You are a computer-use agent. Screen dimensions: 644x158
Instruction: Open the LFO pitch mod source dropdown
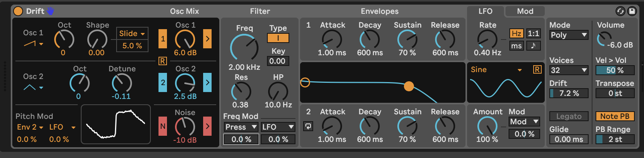point(62,127)
